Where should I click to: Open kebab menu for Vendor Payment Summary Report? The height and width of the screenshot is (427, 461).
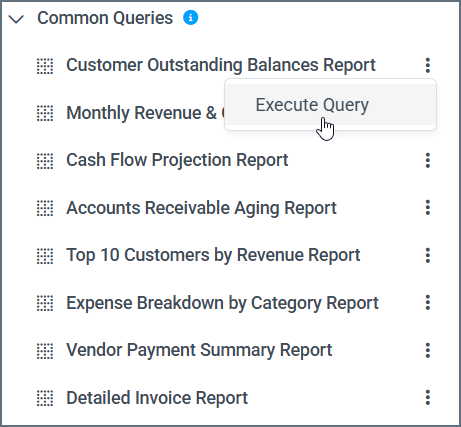tap(428, 350)
